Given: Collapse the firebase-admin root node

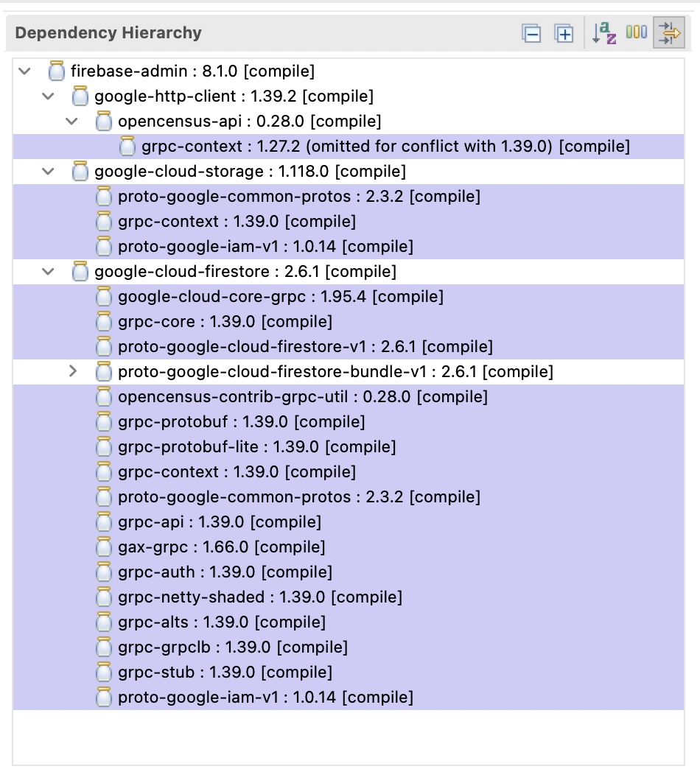Looking at the screenshot, I should (24, 71).
